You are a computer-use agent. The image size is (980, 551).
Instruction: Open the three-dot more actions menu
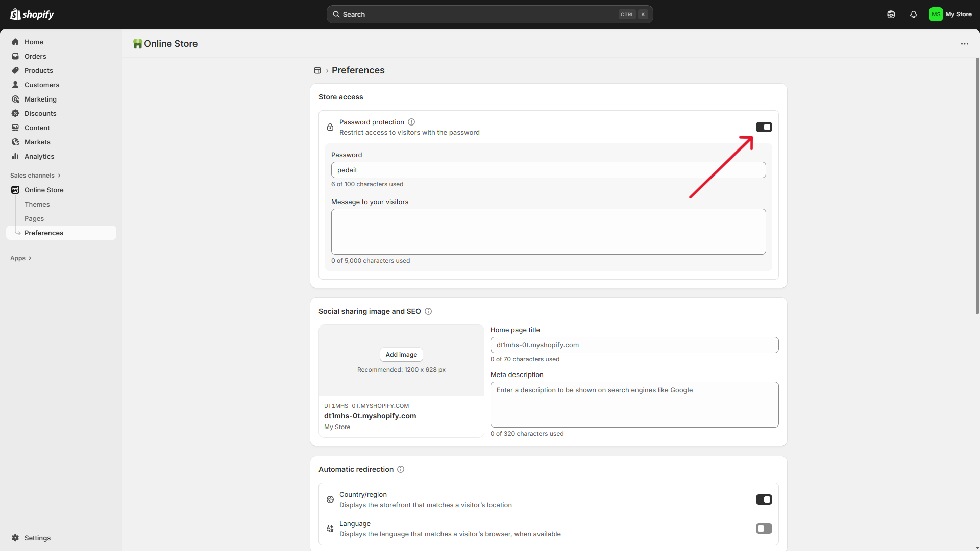coord(964,44)
